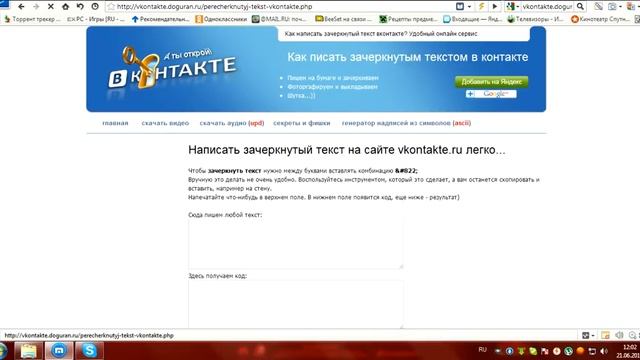Click the green download arrow tray icon
The height and width of the screenshot is (360, 640).
[x=521, y=351]
